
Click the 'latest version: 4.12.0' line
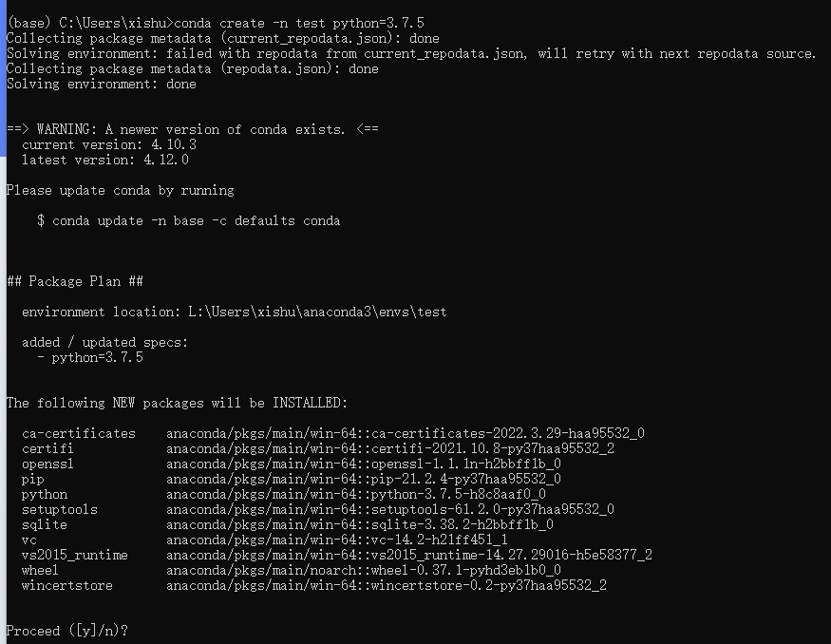104,160
